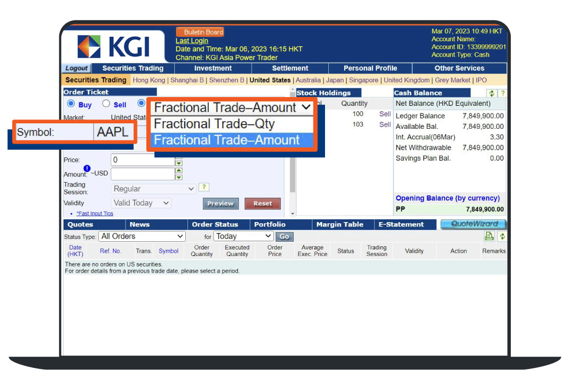Click the Price input field
Image resolution: width=570 pixels, height=392 pixels.
tap(142, 160)
